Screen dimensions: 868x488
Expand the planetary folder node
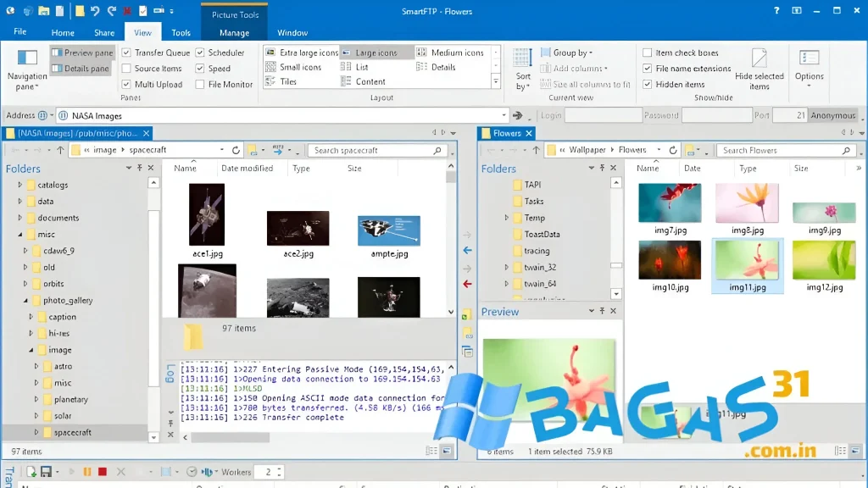tap(36, 400)
